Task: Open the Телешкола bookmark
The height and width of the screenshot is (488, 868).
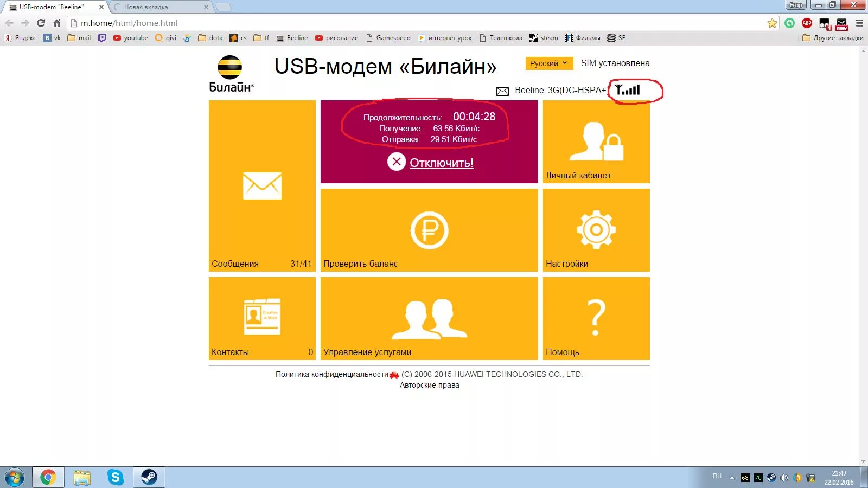Action: (x=501, y=38)
